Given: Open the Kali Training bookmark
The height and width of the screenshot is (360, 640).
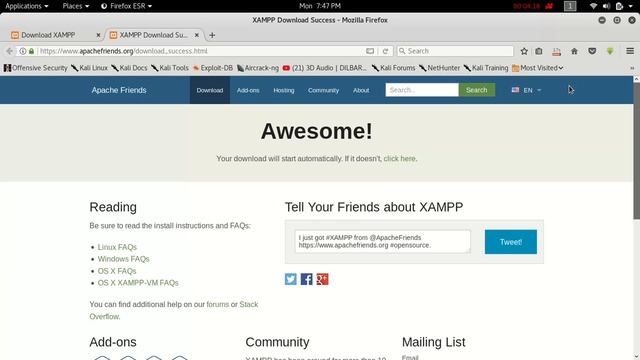Looking at the screenshot, I should (486, 68).
